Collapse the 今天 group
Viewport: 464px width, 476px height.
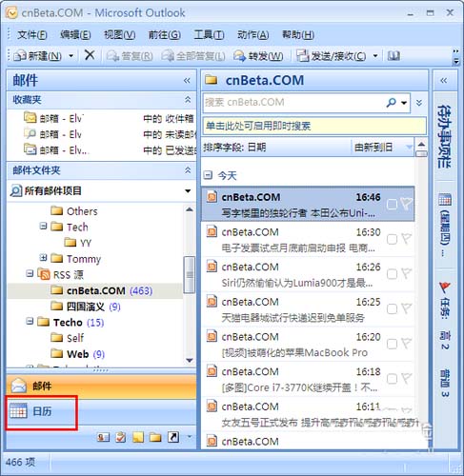(x=208, y=175)
